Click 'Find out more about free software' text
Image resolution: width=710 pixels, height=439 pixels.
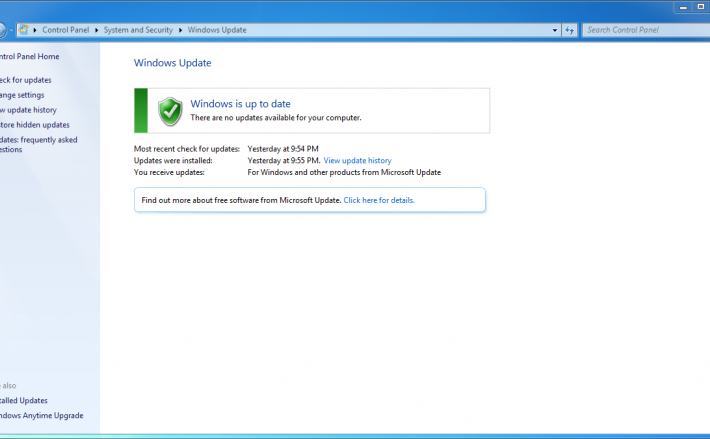pos(241,200)
